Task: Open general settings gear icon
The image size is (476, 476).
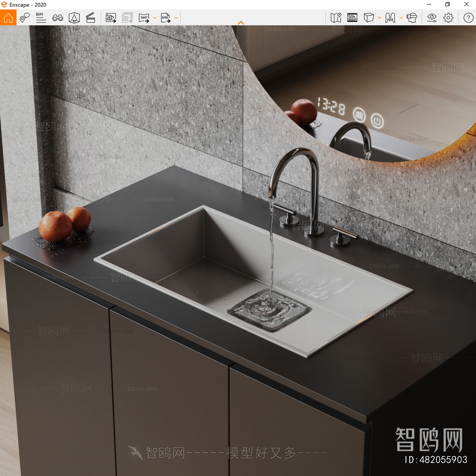Action: (x=448, y=18)
